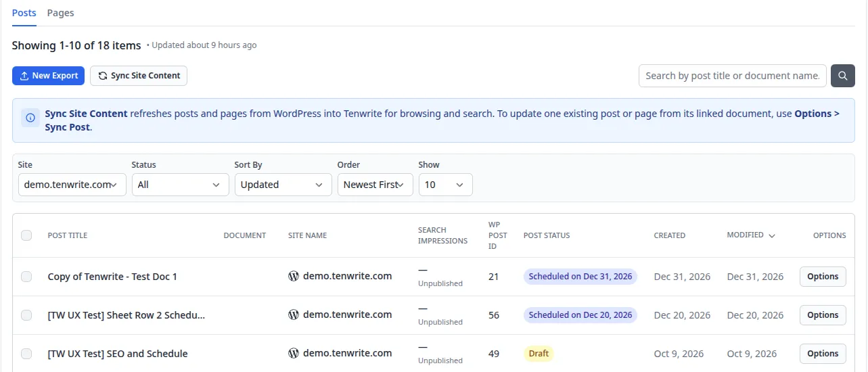Click demo.tenwrite.com in post ID 49 row
The width and height of the screenshot is (868, 372).
pyautogui.click(x=348, y=353)
